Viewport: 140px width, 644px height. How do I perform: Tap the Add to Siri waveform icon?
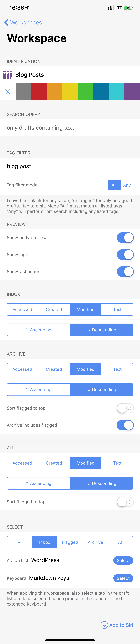click(104, 625)
